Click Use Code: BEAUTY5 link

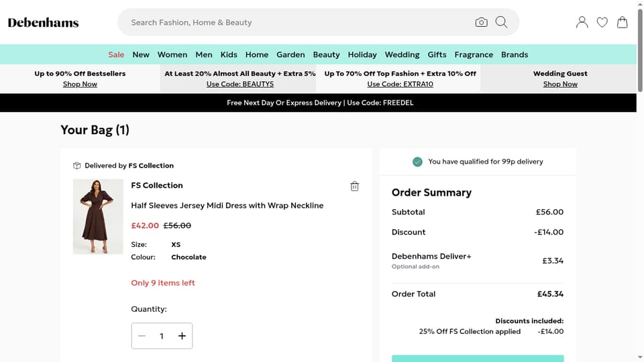point(240,84)
